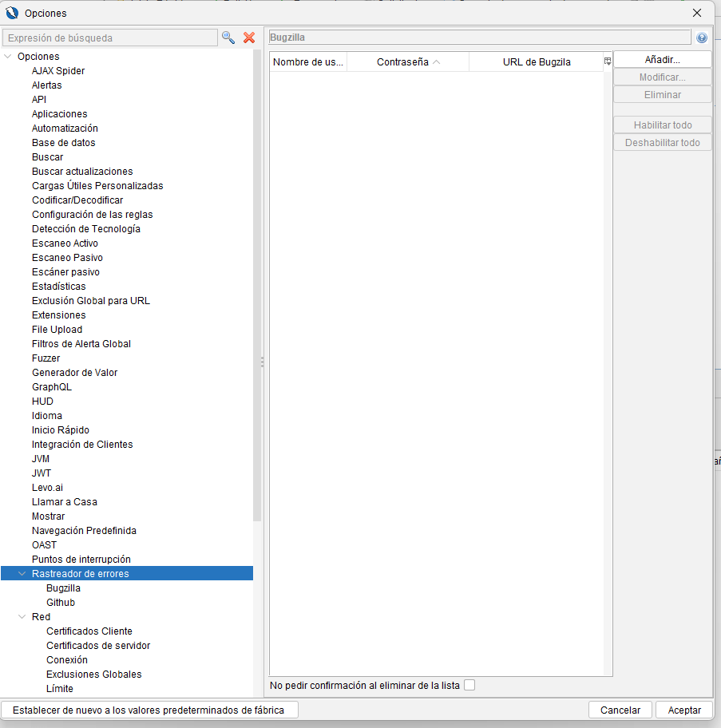Click the table column selector icon
The height and width of the screenshot is (728, 721).
pyautogui.click(x=608, y=61)
